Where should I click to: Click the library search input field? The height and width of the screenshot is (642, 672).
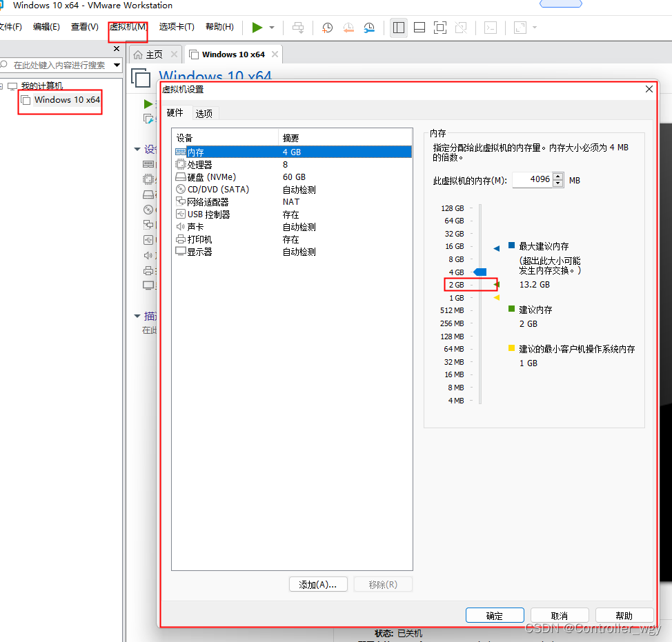coord(59,65)
